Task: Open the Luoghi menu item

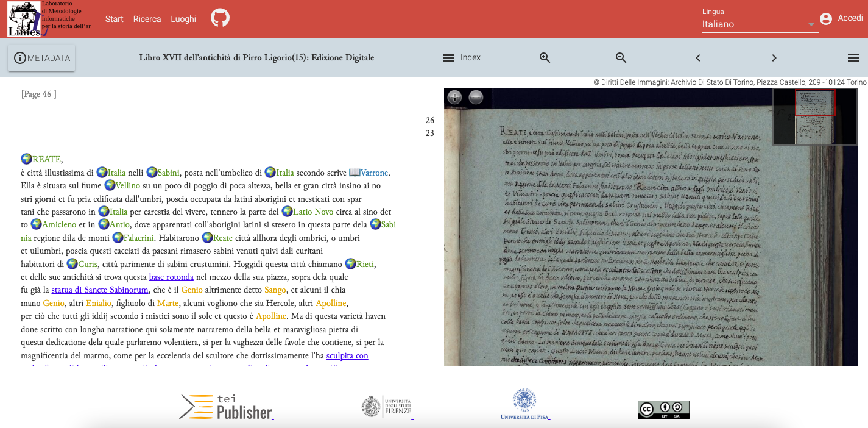Action: pyautogui.click(x=183, y=19)
